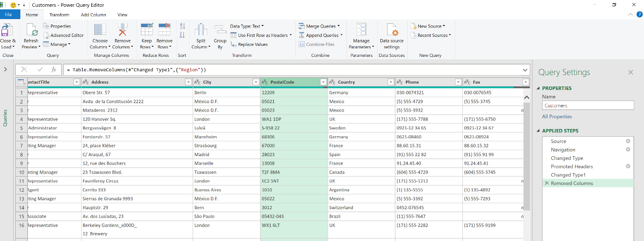644x241 pixels.
Task: Click the fx function icon
Action: [x=54, y=70]
